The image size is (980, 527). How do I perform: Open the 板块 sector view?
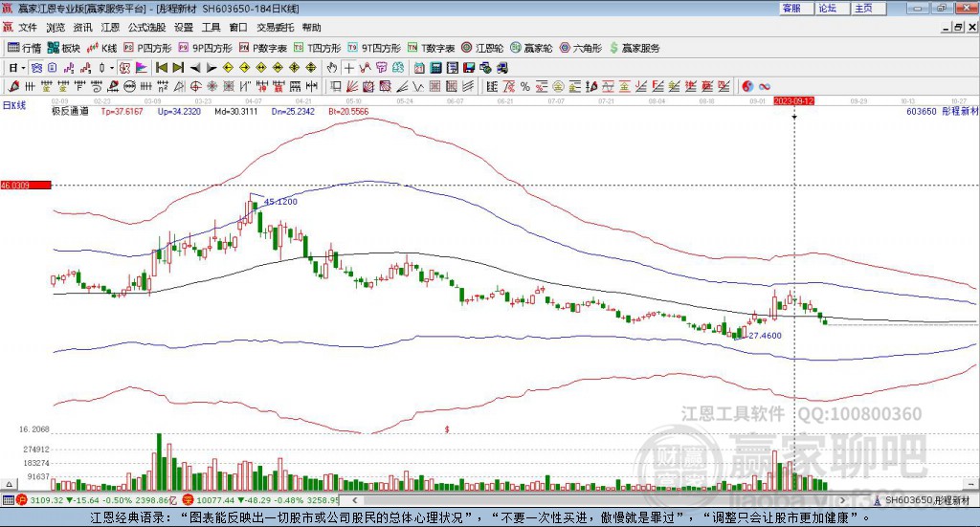pyautogui.click(x=64, y=48)
